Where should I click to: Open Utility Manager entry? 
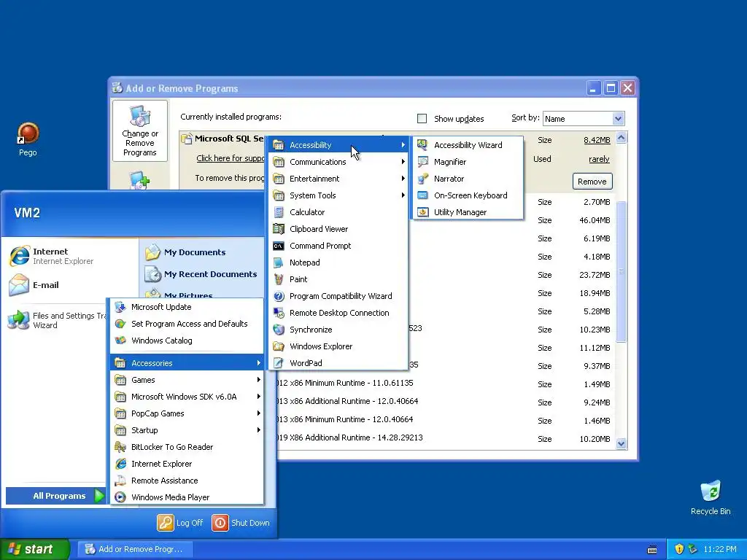click(x=468, y=212)
